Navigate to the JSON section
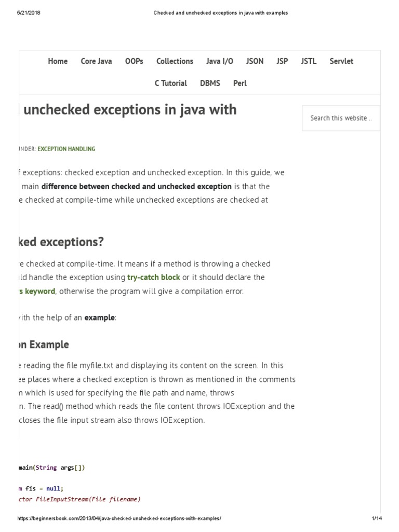Image resolution: width=399 pixels, height=532 pixels. [x=255, y=61]
